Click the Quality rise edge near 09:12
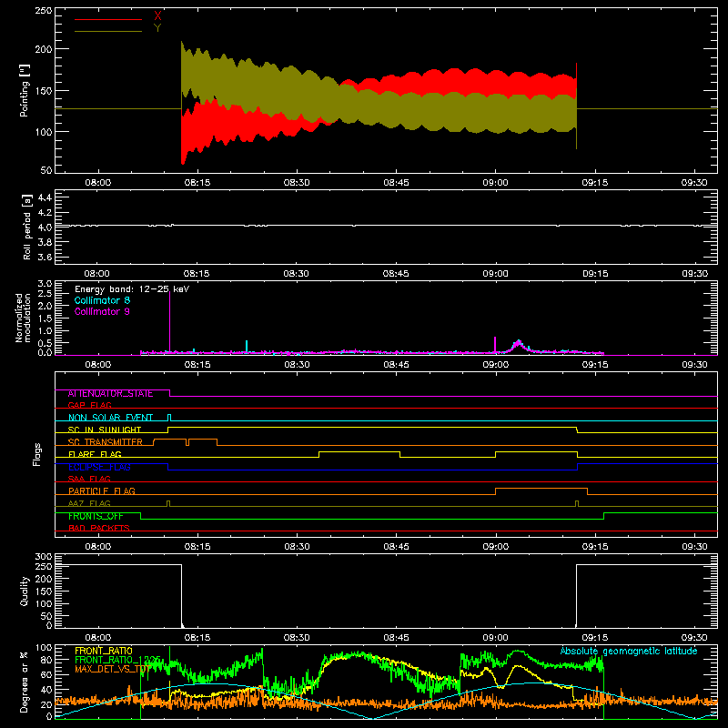 pyautogui.click(x=576, y=595)
